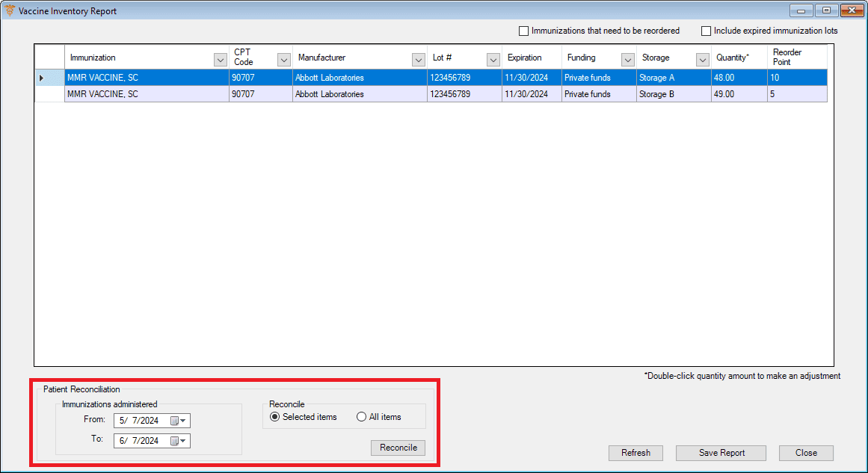The width and height of the screenshot is (868, 473).
Task: Open the To date calendar picker
Action: (178, 441)
